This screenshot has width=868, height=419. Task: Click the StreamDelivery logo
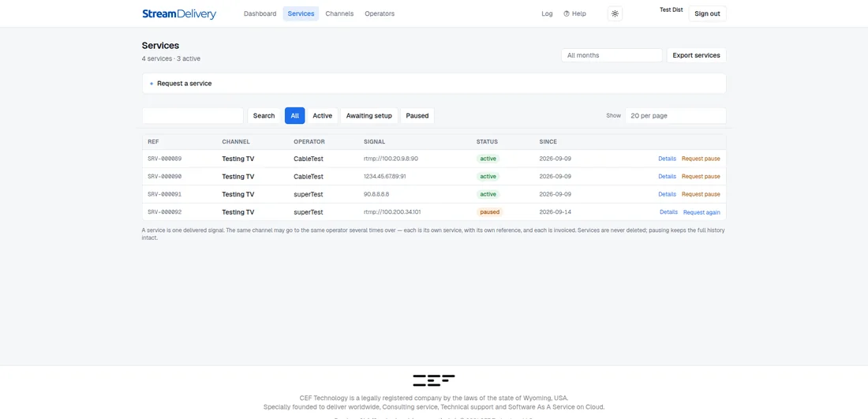(x=179, y=14)
